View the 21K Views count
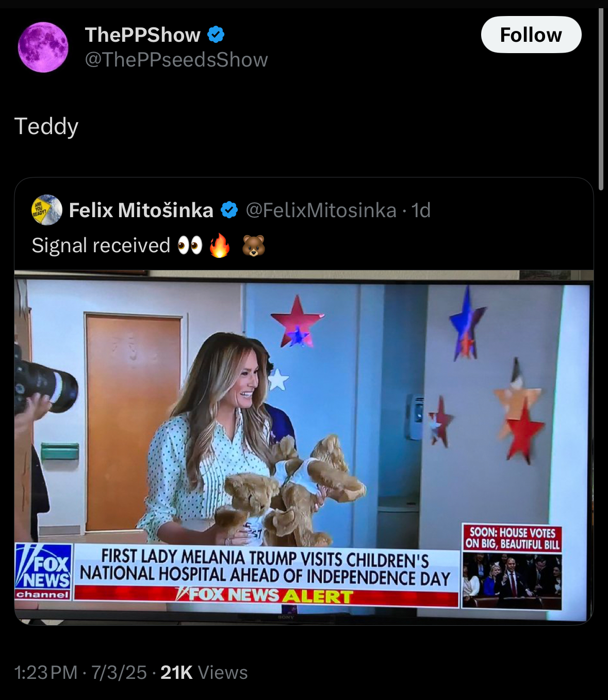Viewport: 608px width, 700px height. [204, 673]
